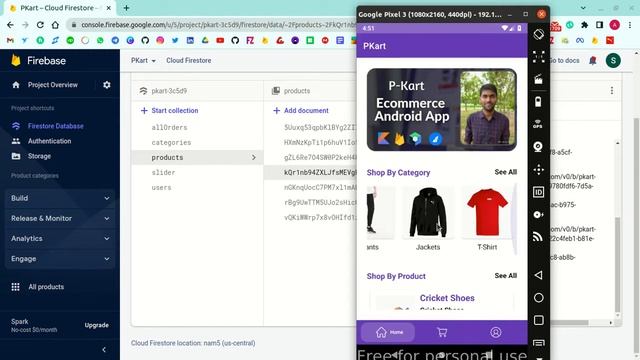Open Project Overview in the sidebar
Image resolution: width=640 pixels, height=360 pixels.
pyautogui.click(x=53, y=85)
